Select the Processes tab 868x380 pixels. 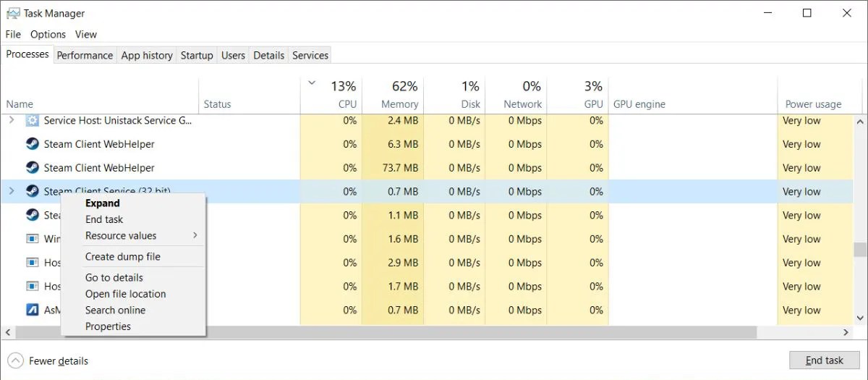[27, 54]
